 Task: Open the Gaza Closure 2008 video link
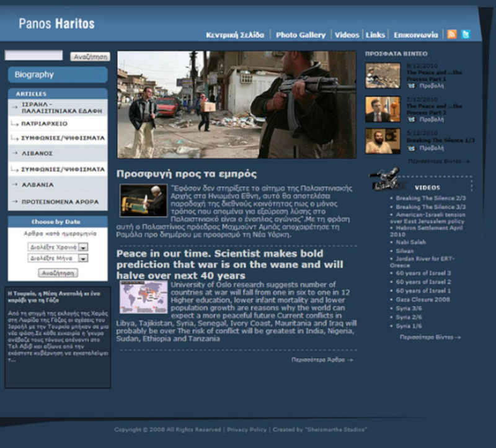pyautogui.click(x=422, y=299)
